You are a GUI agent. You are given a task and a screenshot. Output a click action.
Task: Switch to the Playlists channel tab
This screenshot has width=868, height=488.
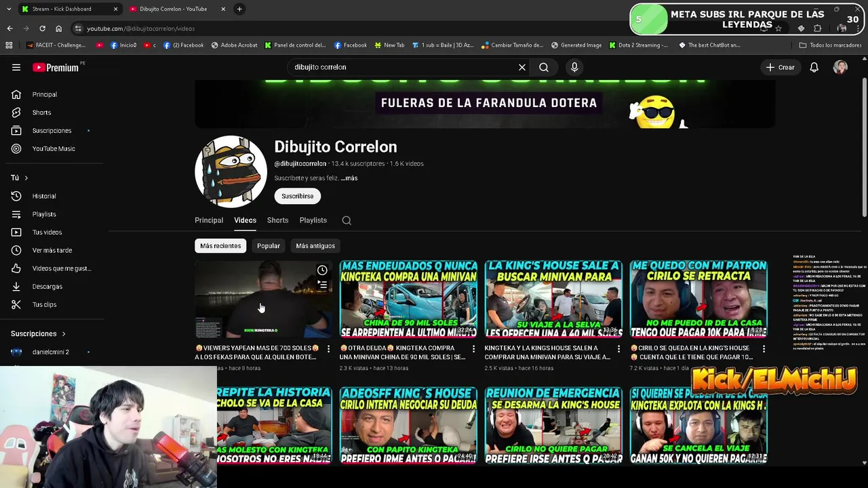click(x=313, y=220)
